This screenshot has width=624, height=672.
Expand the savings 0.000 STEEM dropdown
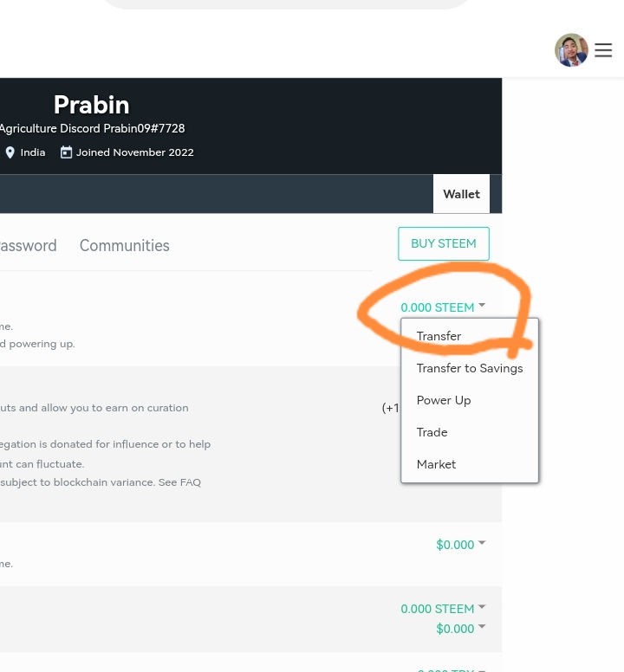coord(443,609)
